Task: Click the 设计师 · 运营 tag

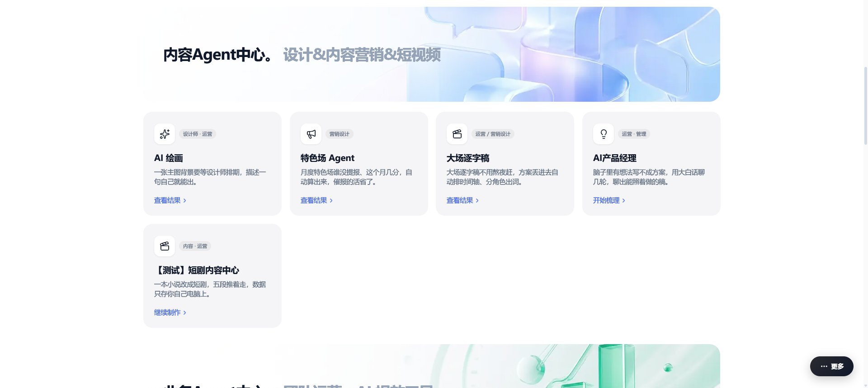Action: pyautogui.click(x=198, y=134)
